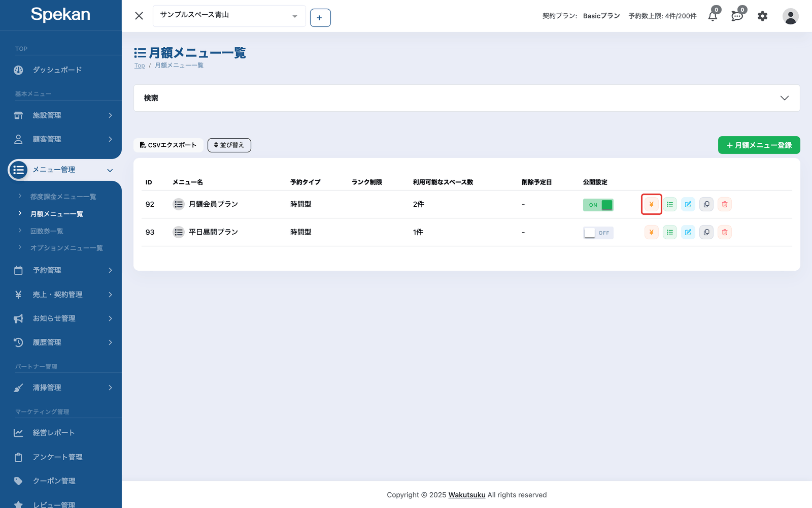Click the drag handle beside 月額会員プラン
The image size is (812, 508).
(179, 204)
